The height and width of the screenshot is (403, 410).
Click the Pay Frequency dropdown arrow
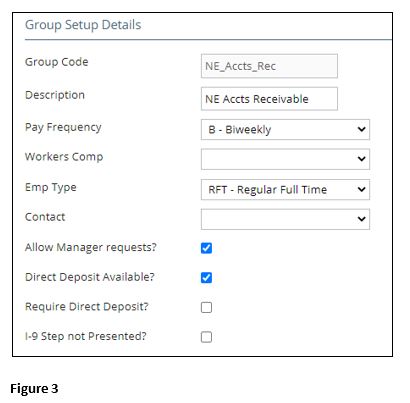[x=361, y=129]
